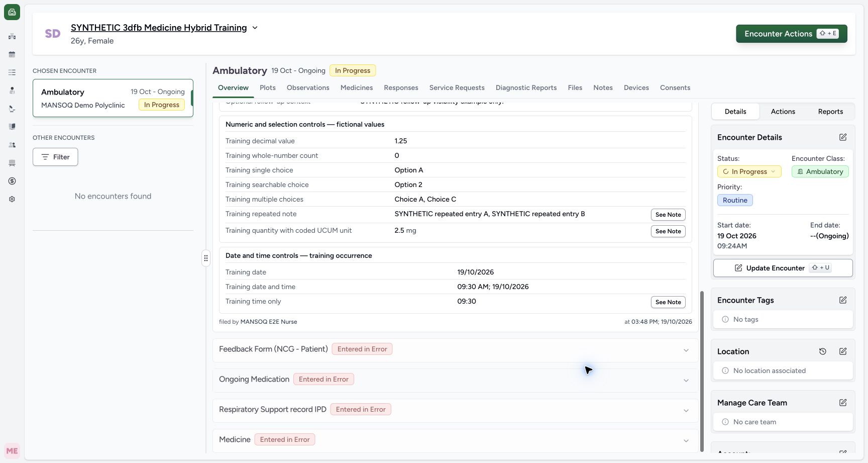Edit Encounter Tags pencil icon
Image resolution: width=868 pixels, height=463 pixels.
[843, 300]
